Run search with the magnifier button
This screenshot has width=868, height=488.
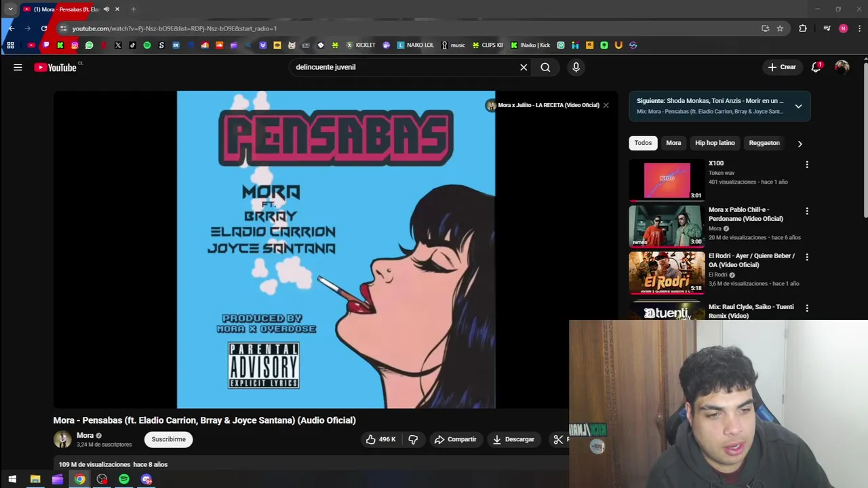point(545,67)
